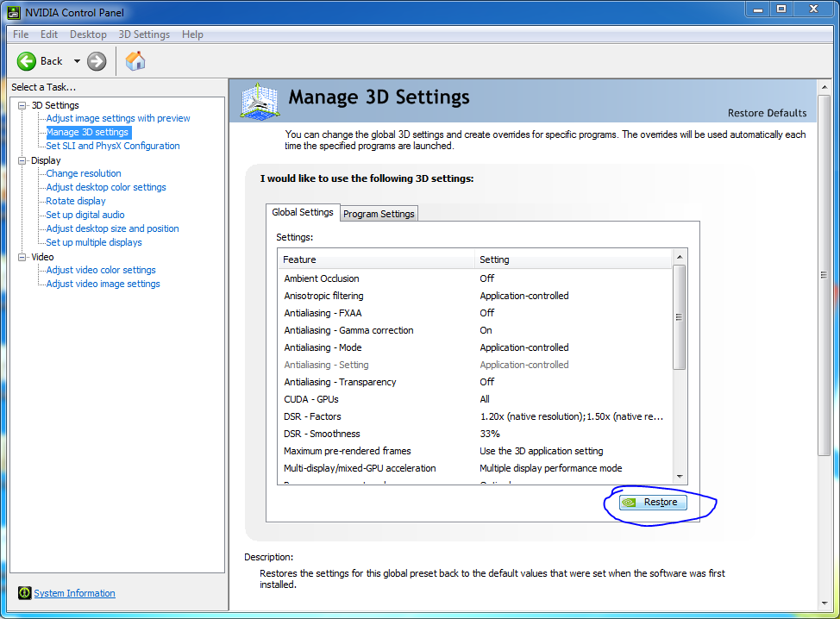Select the CUDA - GPUs row
This screenshot has height=619, width=840.
pyautogui.click(x=475, y=399)
